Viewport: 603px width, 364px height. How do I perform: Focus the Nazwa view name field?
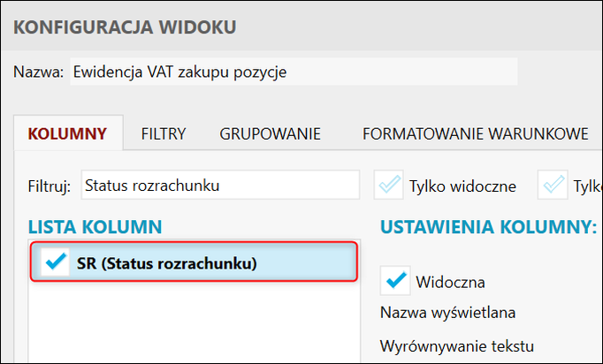click(x=292, y=72)
